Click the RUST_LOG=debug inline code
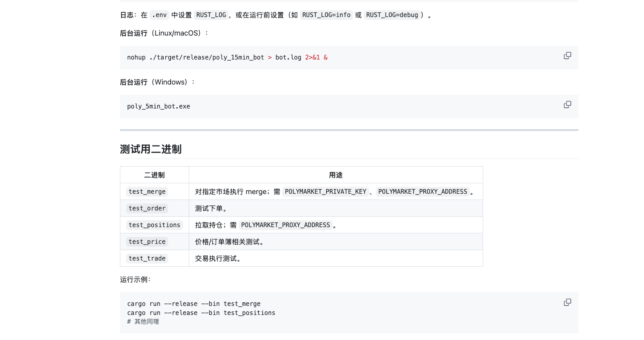 [392, 15]
